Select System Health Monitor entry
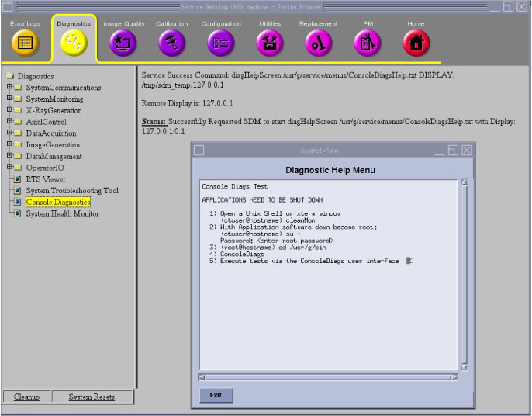The width and height of the screenshot is (532, 416). [x=62, y=214]
